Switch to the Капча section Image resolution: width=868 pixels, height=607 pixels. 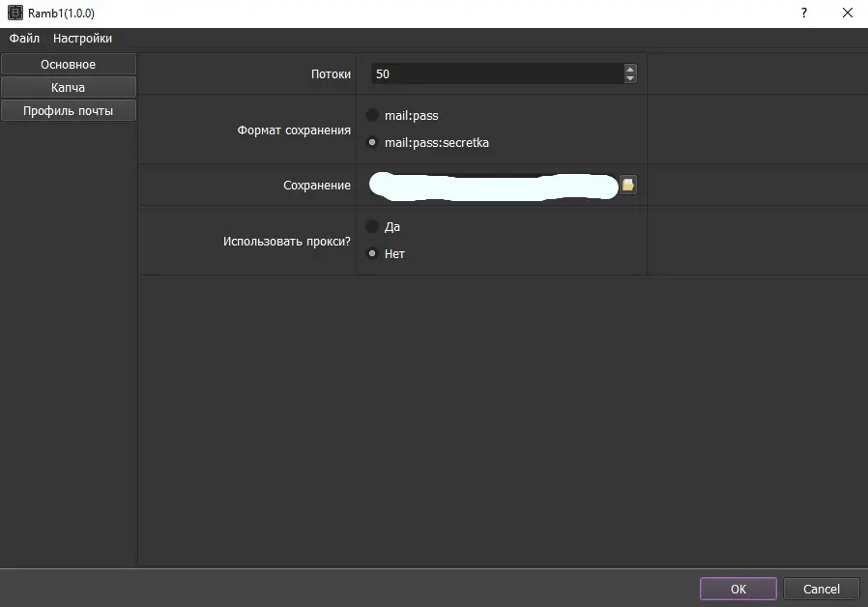(68, 87)
